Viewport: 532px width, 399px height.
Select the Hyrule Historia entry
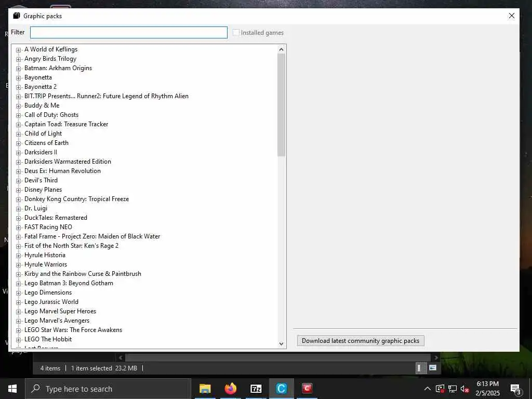click(45, 255)
